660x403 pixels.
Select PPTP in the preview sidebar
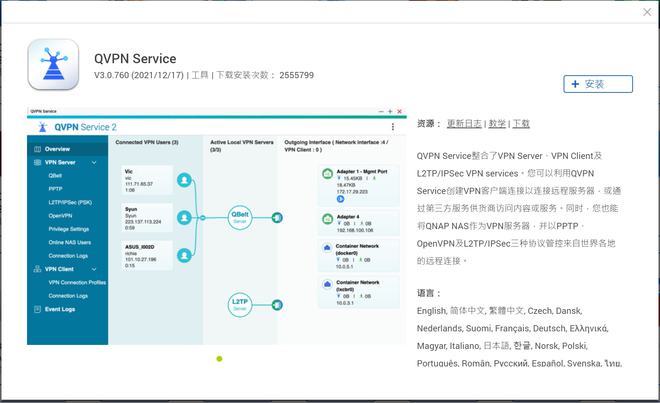tap(55, 189)
